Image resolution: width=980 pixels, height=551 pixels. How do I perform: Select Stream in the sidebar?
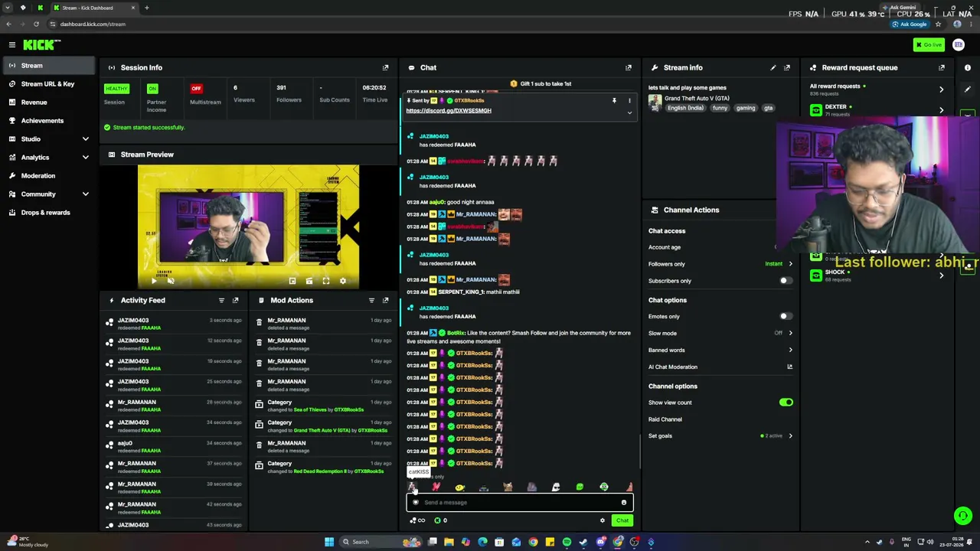pos(47,66)
